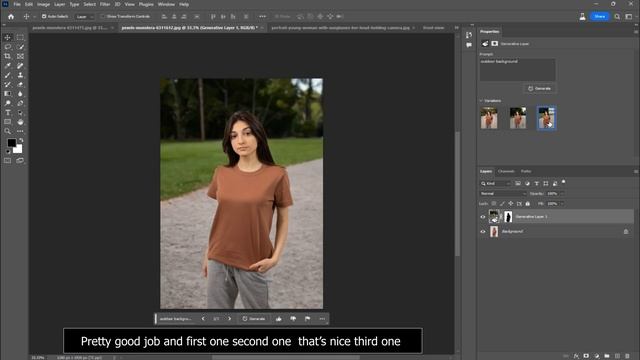640x360 pixels.
Task: Toggle the layer filtering on/off switch
Action: point(564,182)
